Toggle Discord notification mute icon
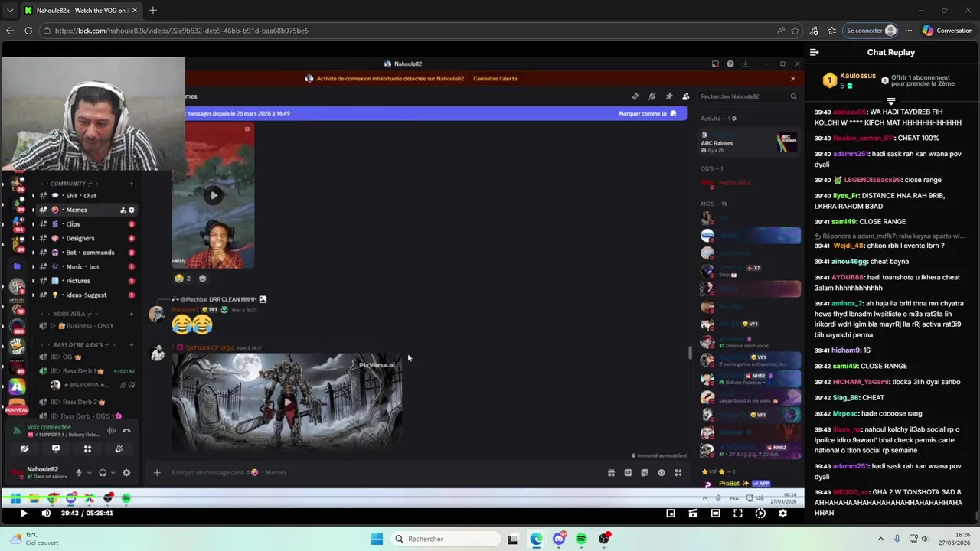This screenshot has width=980, height=551. click(652, 96)
